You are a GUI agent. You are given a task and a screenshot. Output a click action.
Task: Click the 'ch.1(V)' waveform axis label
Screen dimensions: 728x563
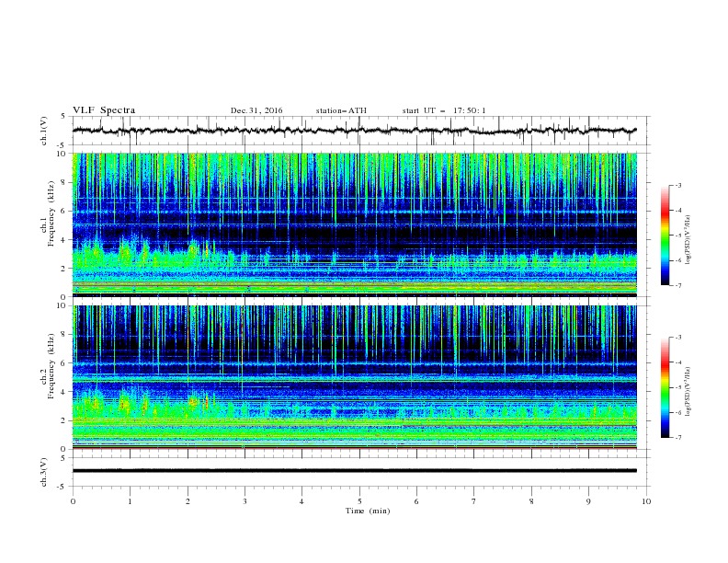coord(44,131)
